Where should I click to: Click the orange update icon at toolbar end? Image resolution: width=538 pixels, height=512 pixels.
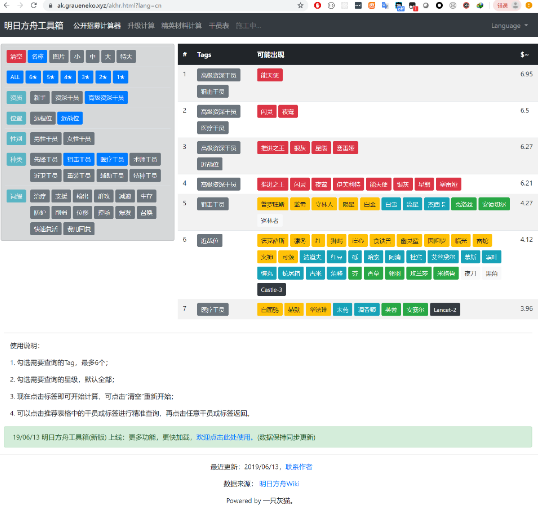pyautogui.click(x=529, y=5)
